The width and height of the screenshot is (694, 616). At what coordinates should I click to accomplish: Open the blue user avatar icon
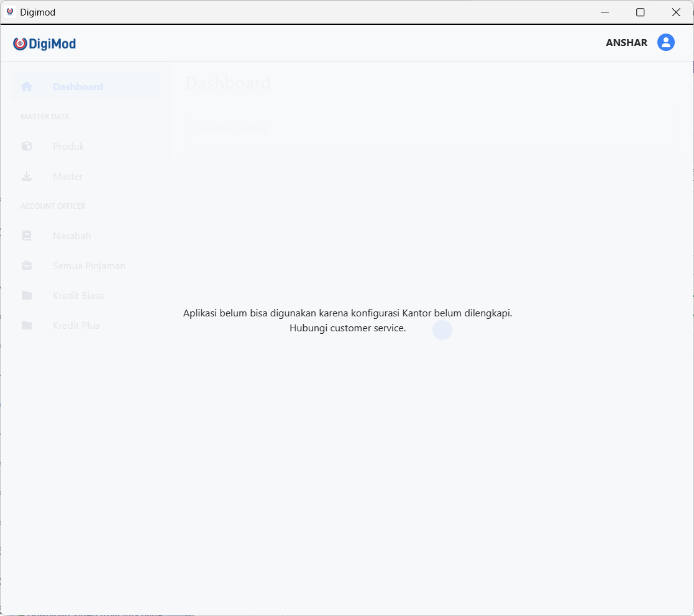point(666,42)
